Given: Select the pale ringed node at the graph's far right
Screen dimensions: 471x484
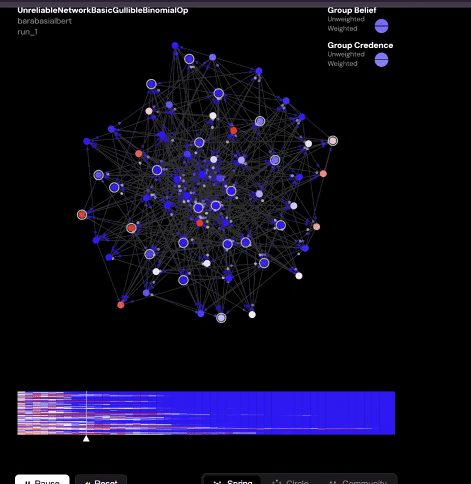Looking at the screenshot, I should (x=333, y=141).
